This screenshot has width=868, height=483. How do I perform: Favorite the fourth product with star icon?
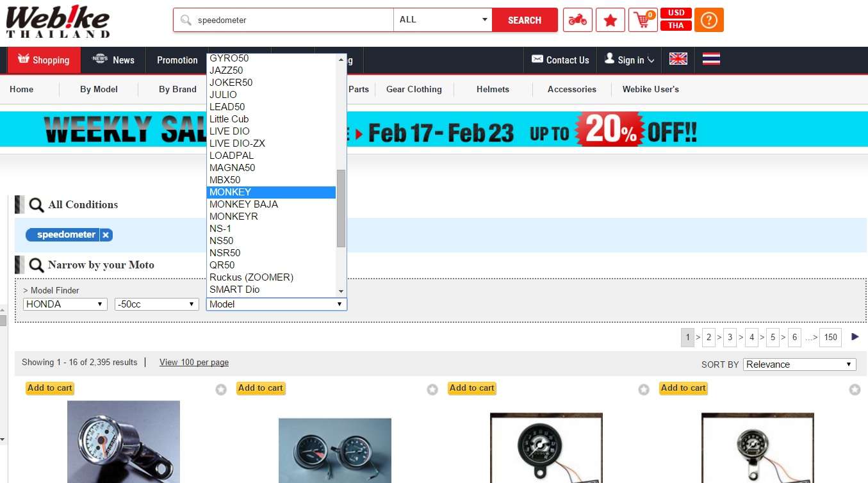tap(855, 389)
